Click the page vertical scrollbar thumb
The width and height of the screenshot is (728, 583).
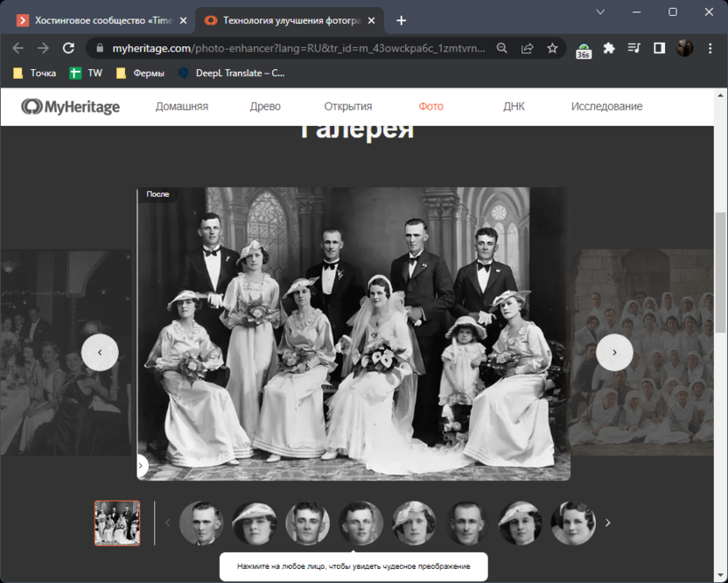pyautogui.click(x=720, y=272)
